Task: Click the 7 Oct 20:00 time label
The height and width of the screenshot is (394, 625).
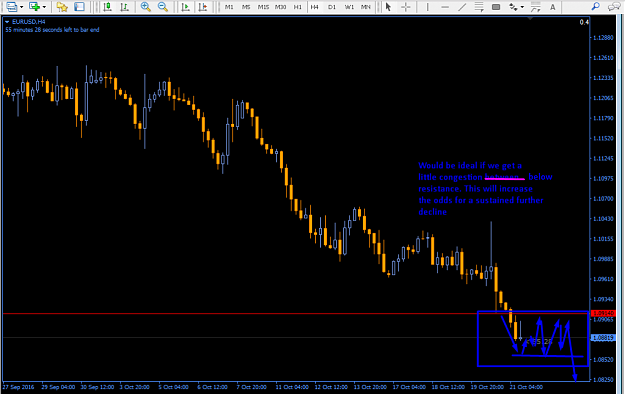Action: click(252, 387)
